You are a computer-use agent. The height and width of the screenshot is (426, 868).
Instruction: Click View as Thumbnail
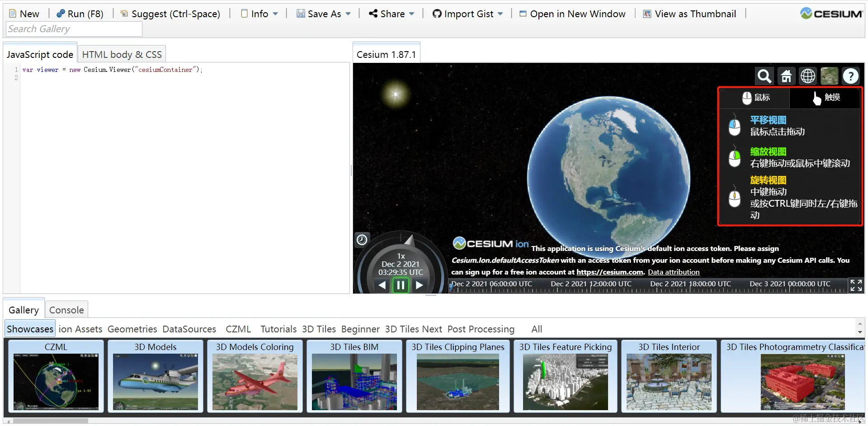[690, 14]
